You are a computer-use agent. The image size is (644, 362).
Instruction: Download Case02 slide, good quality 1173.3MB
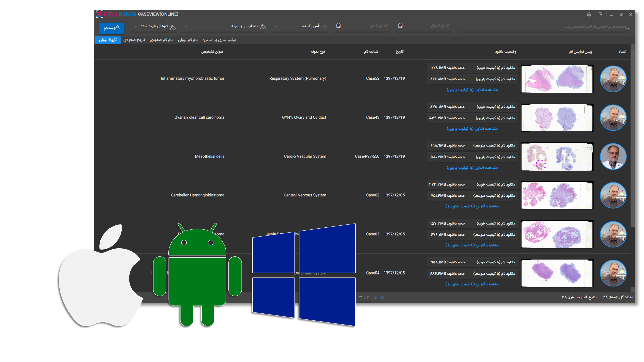(472, 185)
